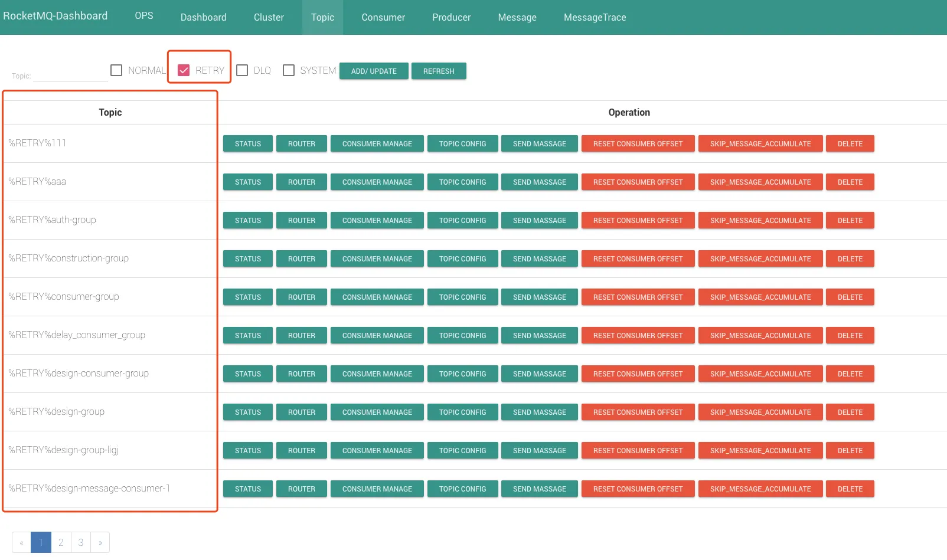This screenshot has width=947, height=560.
Task: Uncheck the RETRY filter checkbox
Action: click(x=184, y=70)
